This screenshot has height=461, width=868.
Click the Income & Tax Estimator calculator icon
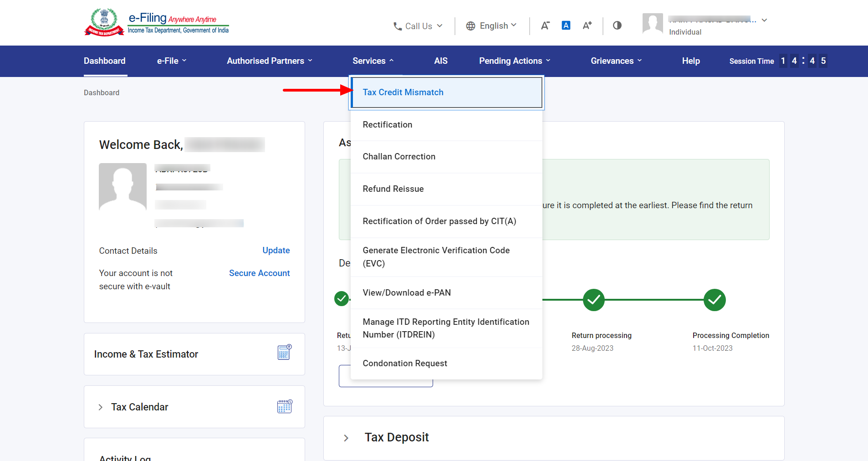coord(285,352)
